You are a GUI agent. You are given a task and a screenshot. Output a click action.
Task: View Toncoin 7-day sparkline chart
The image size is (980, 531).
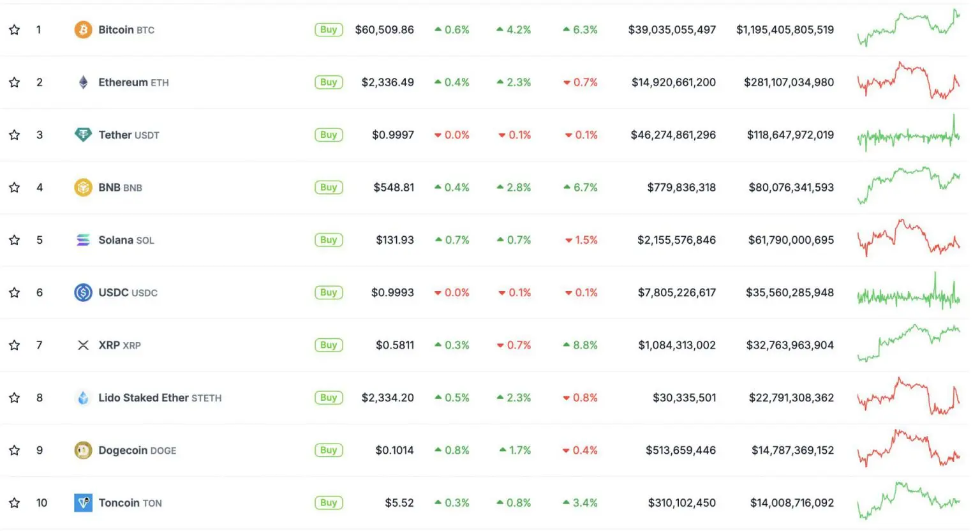pos(909,501)
